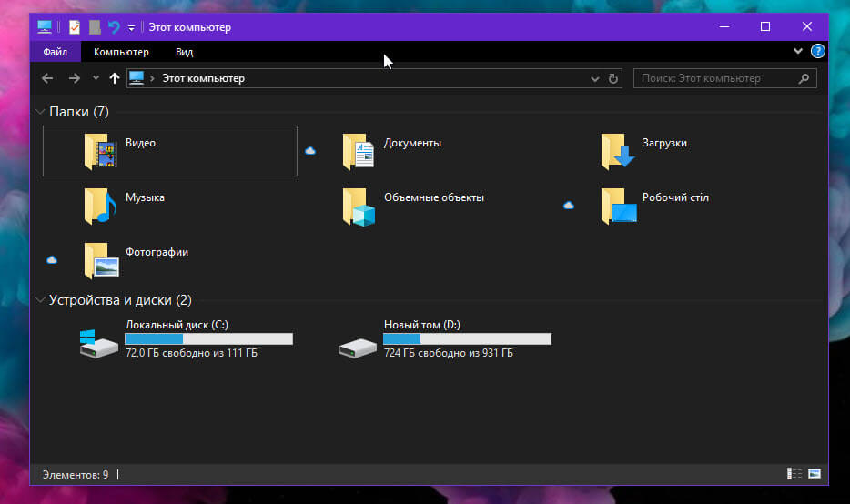Go up one level with up arrow
The height and width of the screenshot is (504, 850).
(x=114, y=78)
